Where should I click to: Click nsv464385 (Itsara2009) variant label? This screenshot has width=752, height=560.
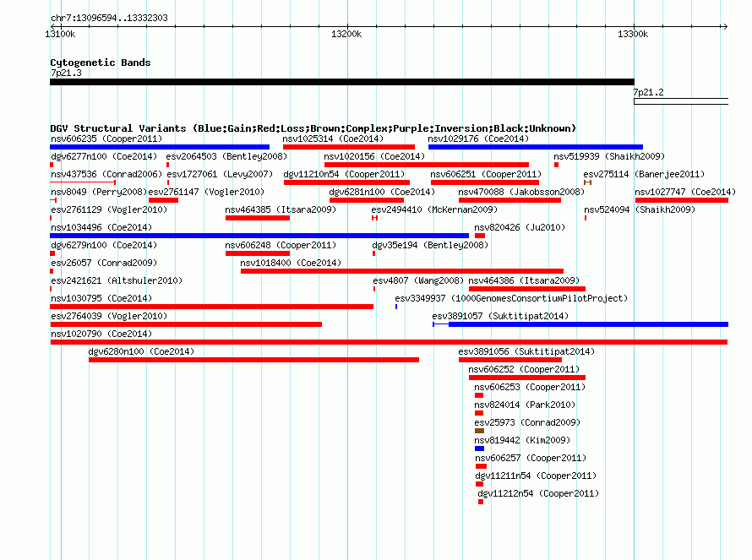pos(281,209)
